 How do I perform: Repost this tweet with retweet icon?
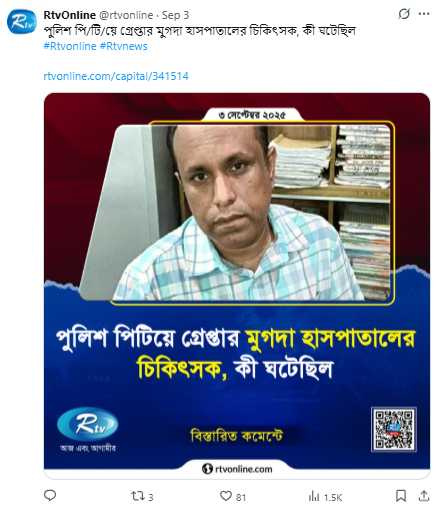coord(137,496)
